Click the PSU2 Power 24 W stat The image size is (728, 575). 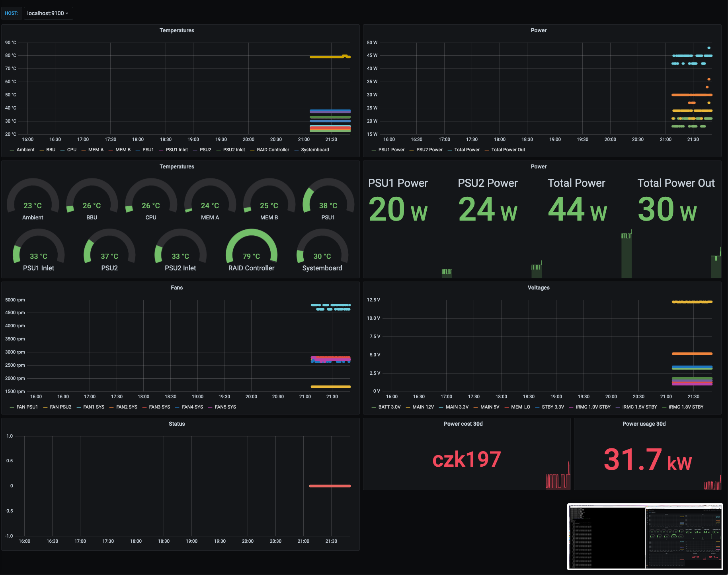(x=488, y=209)
